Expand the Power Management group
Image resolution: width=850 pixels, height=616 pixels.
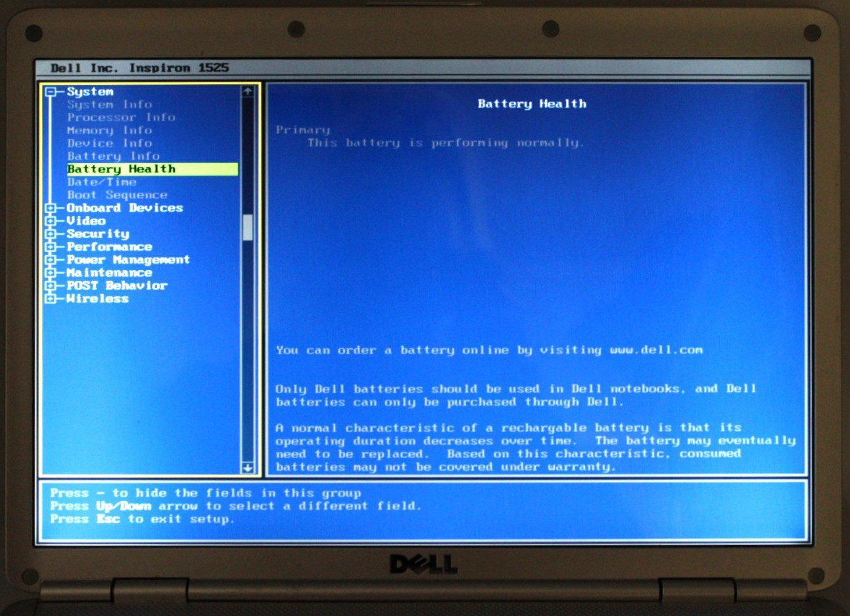(x=51, y=260)
